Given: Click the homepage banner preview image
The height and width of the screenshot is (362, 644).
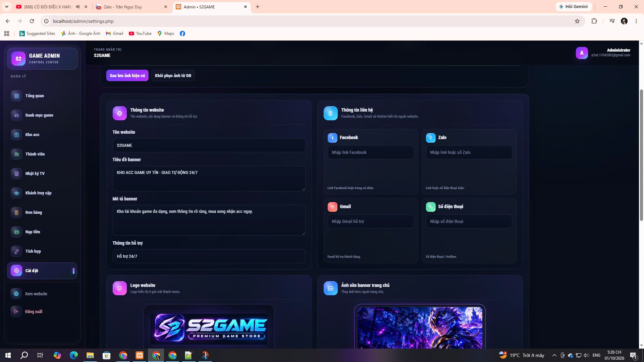Looking at the screenshot, I should point(420,328).
